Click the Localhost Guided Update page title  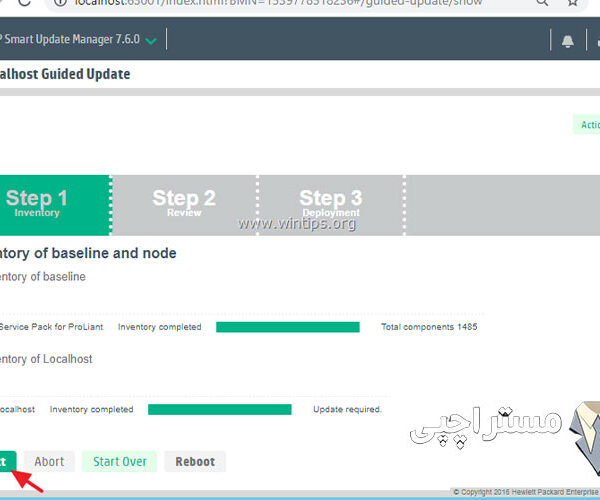(x=65, y=74)
